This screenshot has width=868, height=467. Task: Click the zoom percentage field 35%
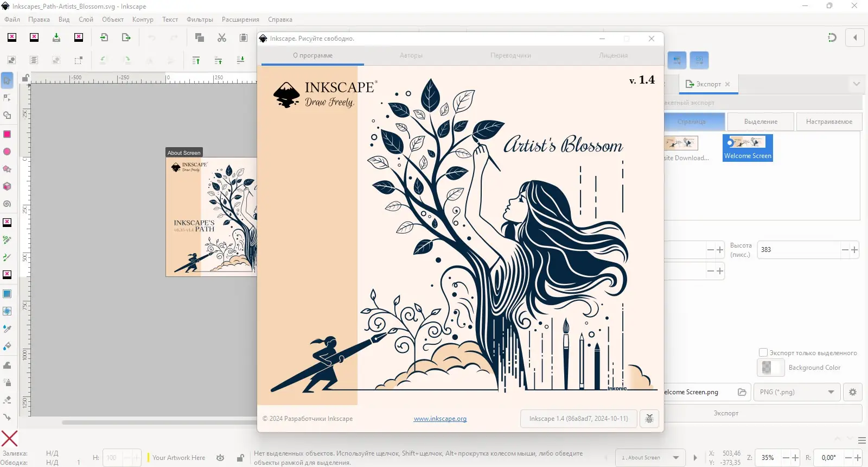pyautogui.click(x=768, y=458)
